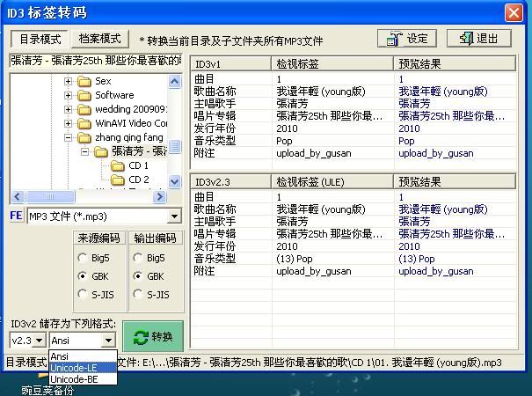Click the current directory path field
532x396 pixels.
point(96,61)
